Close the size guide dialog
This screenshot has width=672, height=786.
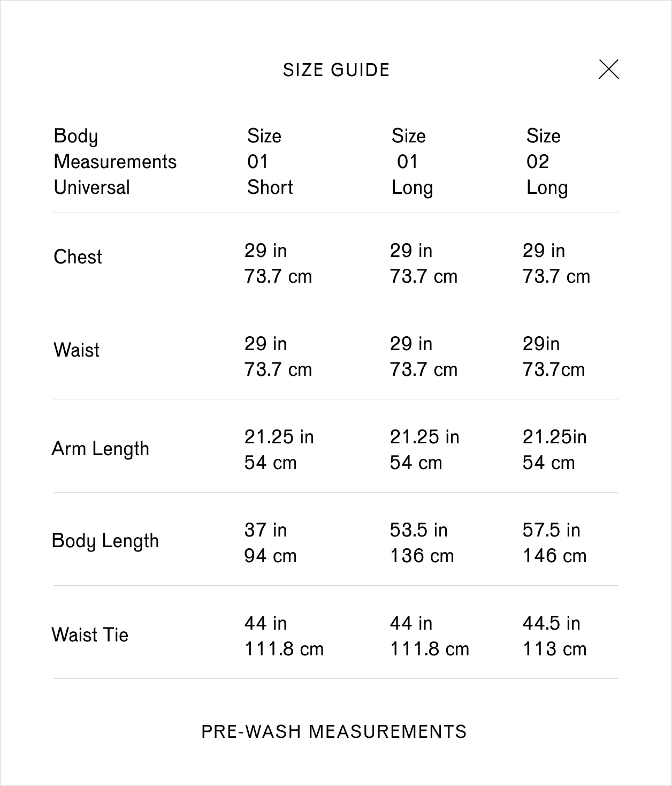pyautogui.click(x=608, y=70)
